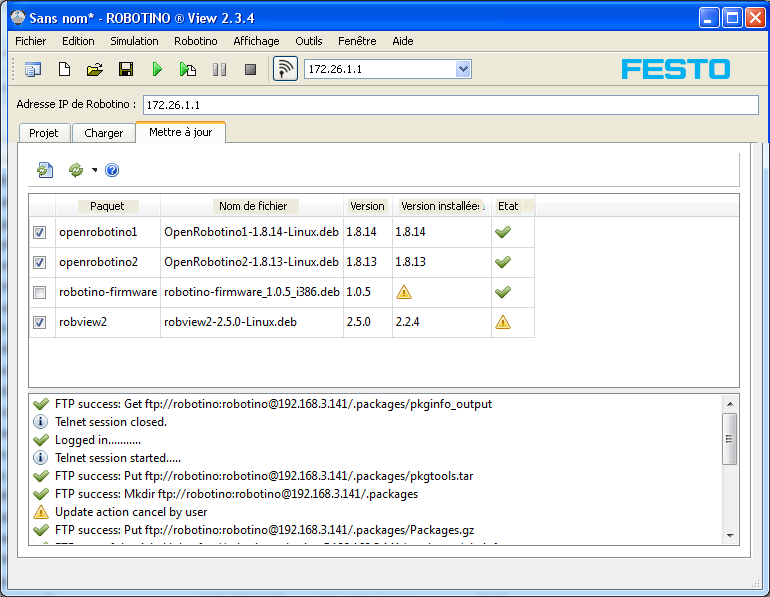Uncheck the openrobotino2 package checkbox
This screenshot has width=770, height=597.
(x=40, y=262)
